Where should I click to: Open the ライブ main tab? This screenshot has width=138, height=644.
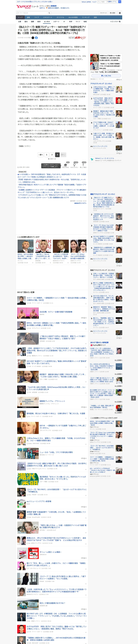tap(37, 17)
